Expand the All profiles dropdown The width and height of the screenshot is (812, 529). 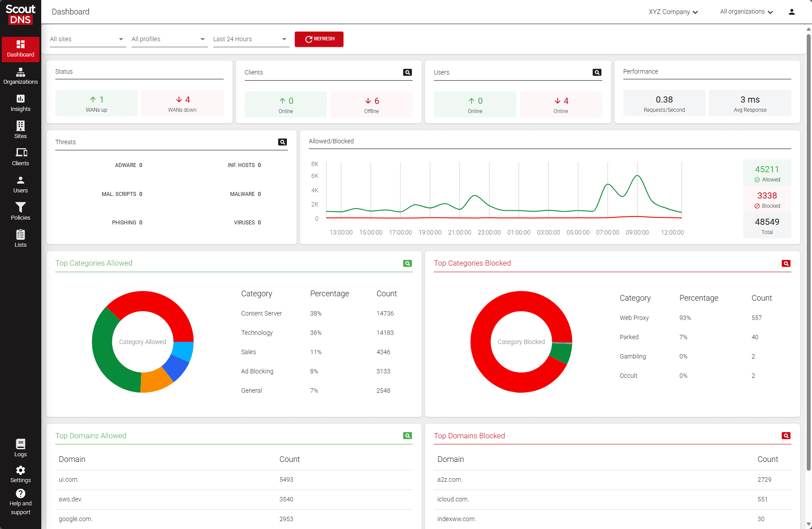[x=169, y=39]
